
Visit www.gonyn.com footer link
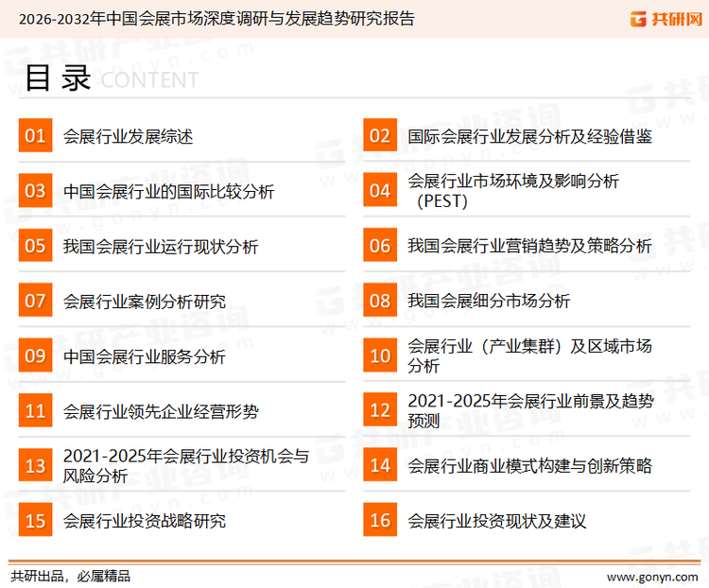pyautogui.click(x=651, y=576)
